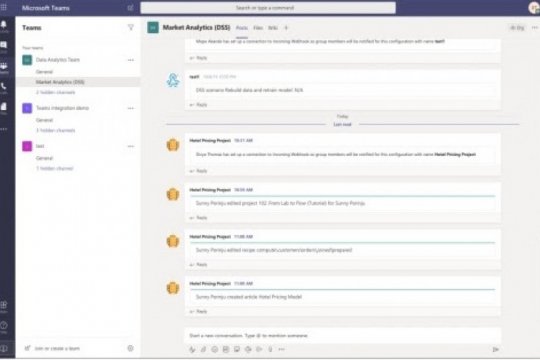Reply to the DSS scenario Rebuild data message

pyautogui.click(x=198, y=105)
